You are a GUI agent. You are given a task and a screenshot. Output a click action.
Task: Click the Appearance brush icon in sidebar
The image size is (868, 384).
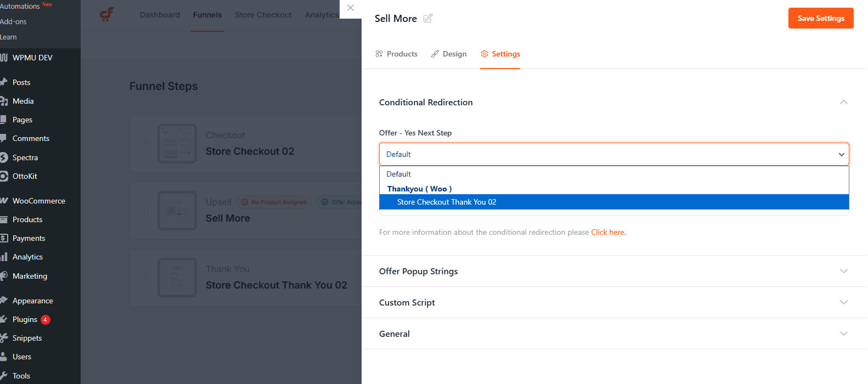pos(3,301)
